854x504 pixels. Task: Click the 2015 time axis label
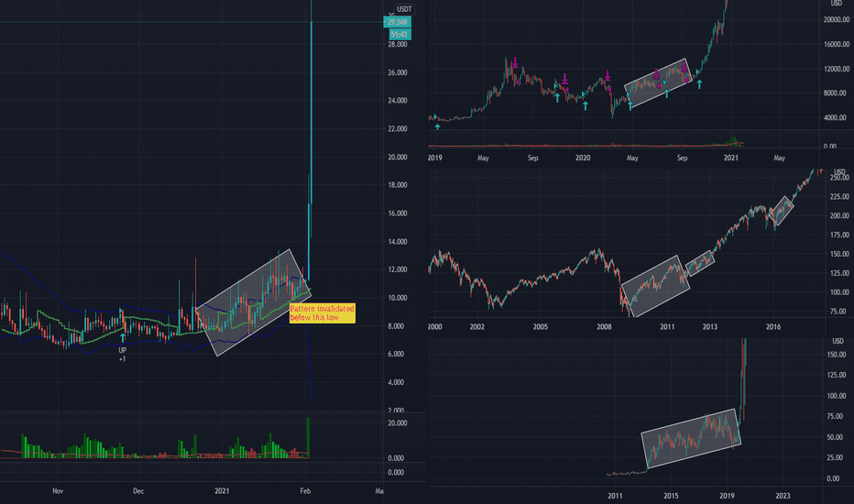click(x=671, y=496)
